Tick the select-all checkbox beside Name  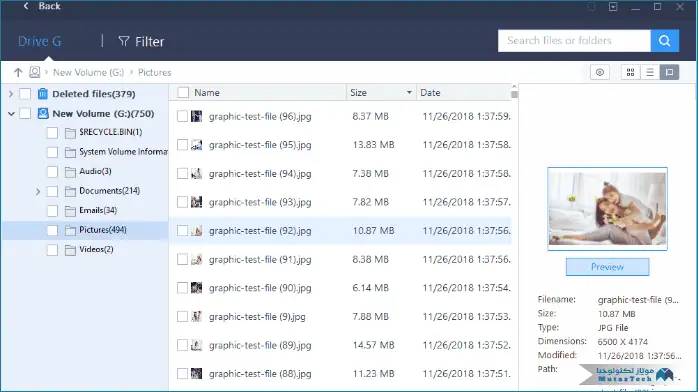click(x=183, y=93)
